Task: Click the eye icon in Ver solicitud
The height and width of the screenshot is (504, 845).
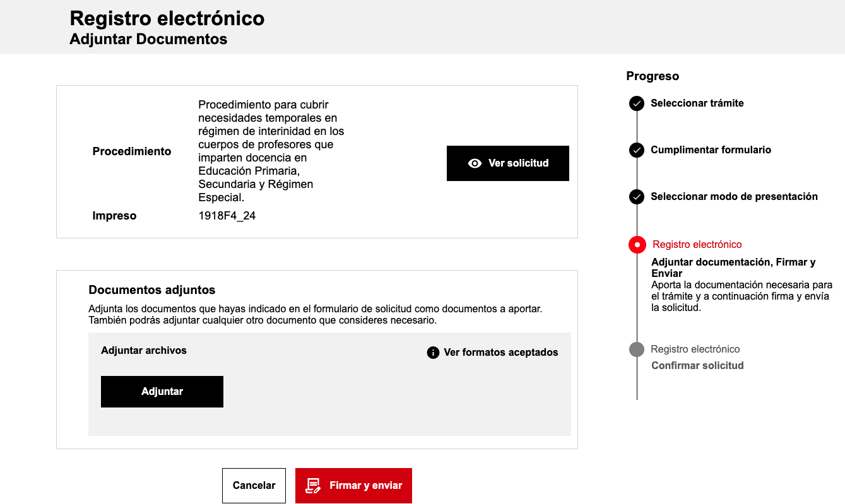Action: [x=475, y=163]
